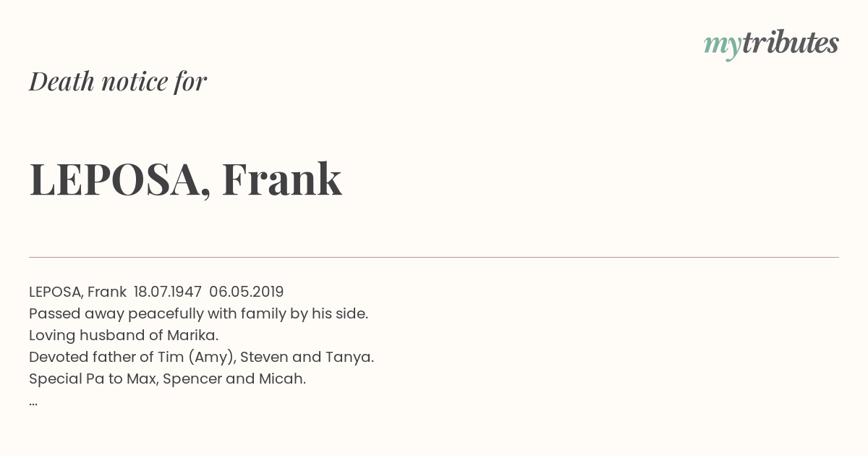Click 'Loving husband of Marika' line
The width and height of the screenshot is (868, 456).
124,335
